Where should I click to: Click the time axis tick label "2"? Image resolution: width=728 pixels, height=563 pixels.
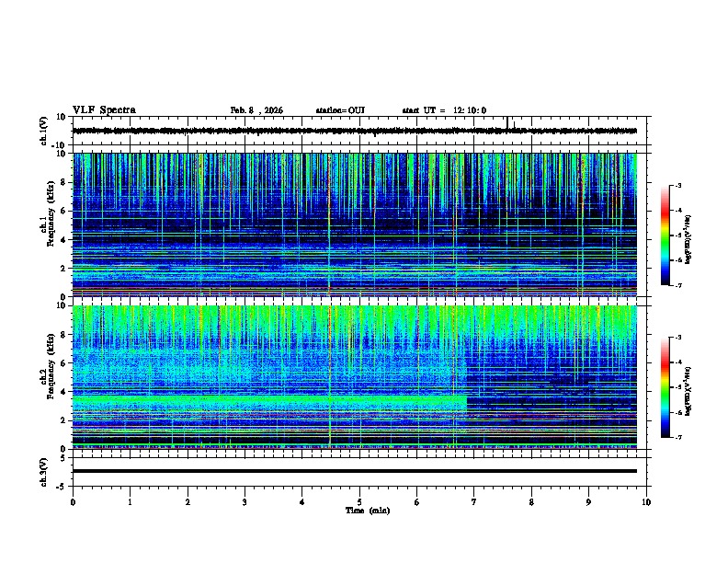pos(188,502)
